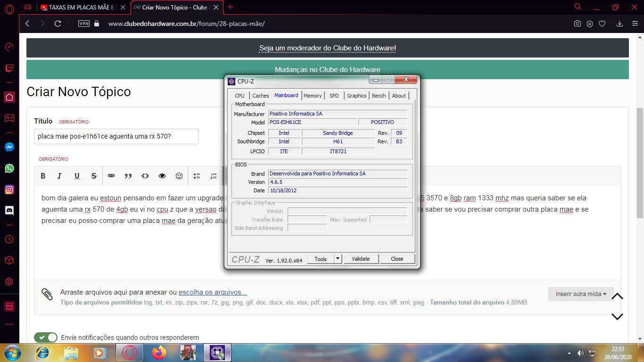Switch to Graphics tab in CPU-Z
The height and width of the screenshot is (362, 644).
(x=357, y=96)
